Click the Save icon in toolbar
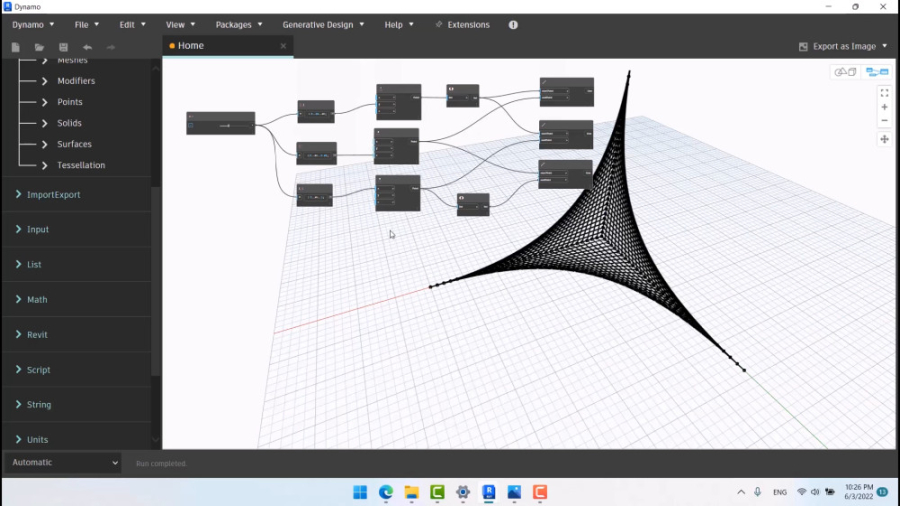900x506 pixels. [x=63, y=47]
